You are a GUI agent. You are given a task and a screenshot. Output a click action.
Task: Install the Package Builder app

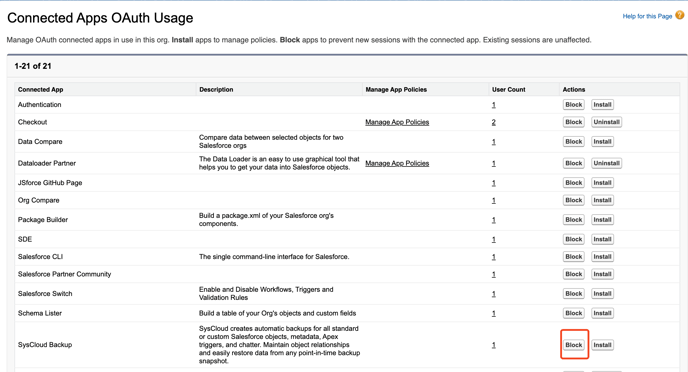602,219
